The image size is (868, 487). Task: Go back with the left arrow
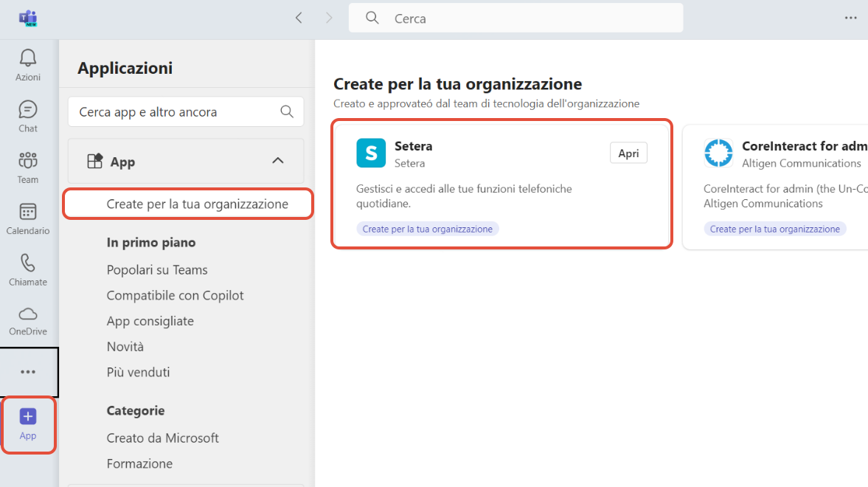299,18
